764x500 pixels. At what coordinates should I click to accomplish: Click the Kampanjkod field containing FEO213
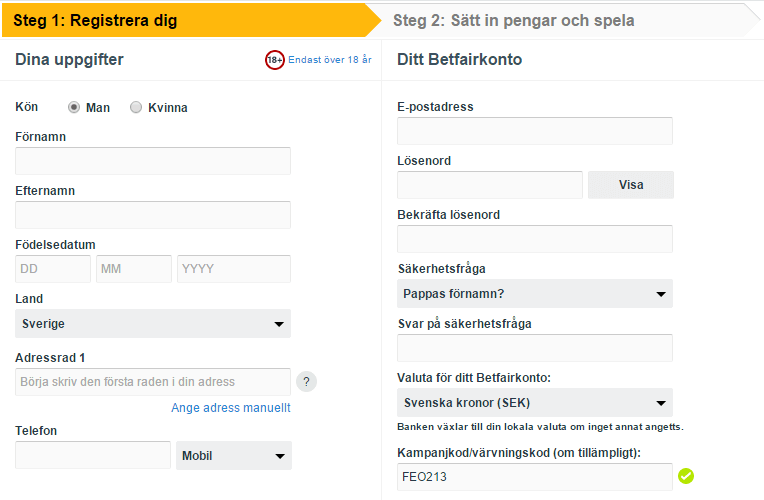[x=535, y=477]
